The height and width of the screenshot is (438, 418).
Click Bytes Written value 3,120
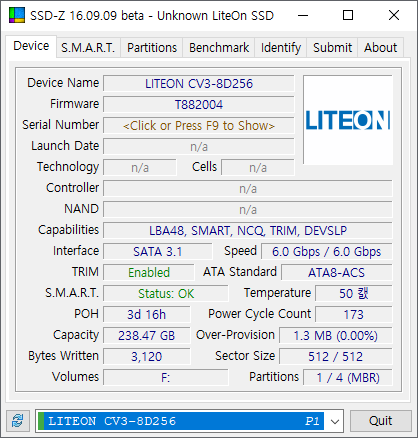(147, 357)
